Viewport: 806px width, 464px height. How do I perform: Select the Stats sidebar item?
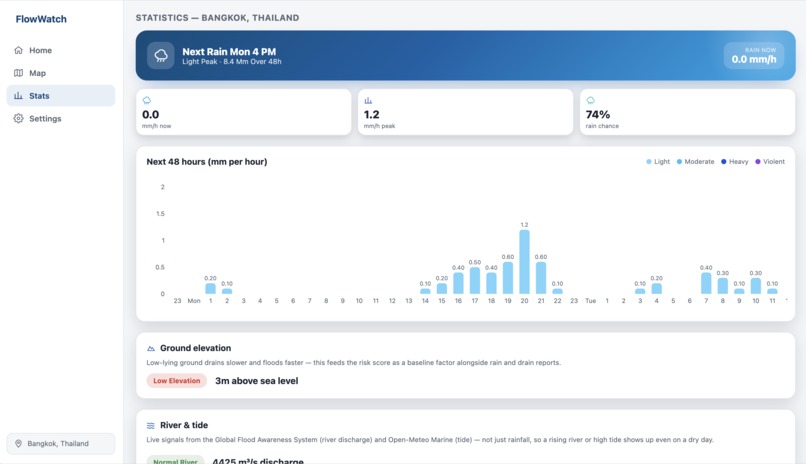pyautogui.click(x=61, y=96)
